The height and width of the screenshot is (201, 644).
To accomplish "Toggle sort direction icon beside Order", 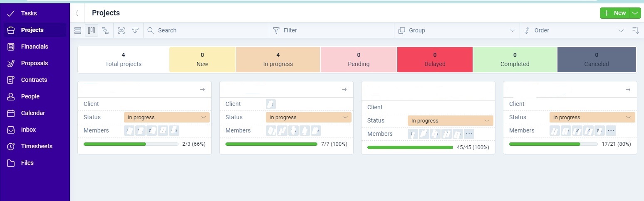I will click(x=635, y=30).
